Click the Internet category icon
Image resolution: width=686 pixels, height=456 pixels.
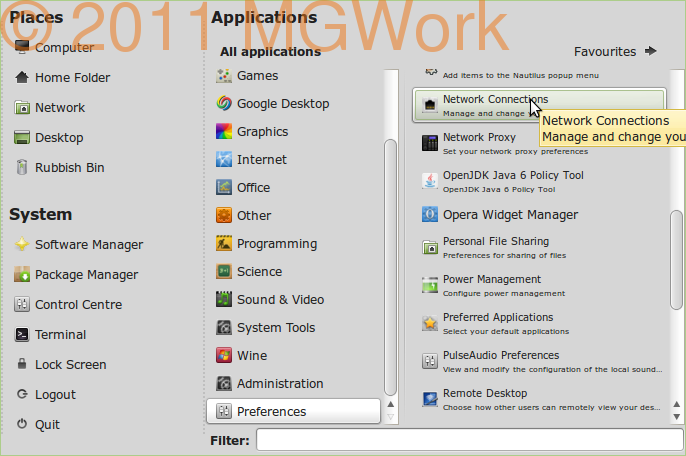(224, 159)
